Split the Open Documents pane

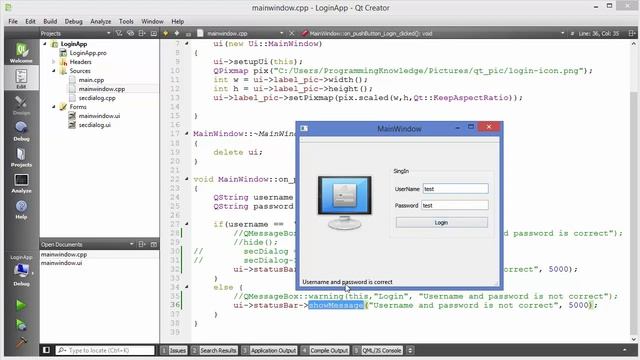[142, 244]
